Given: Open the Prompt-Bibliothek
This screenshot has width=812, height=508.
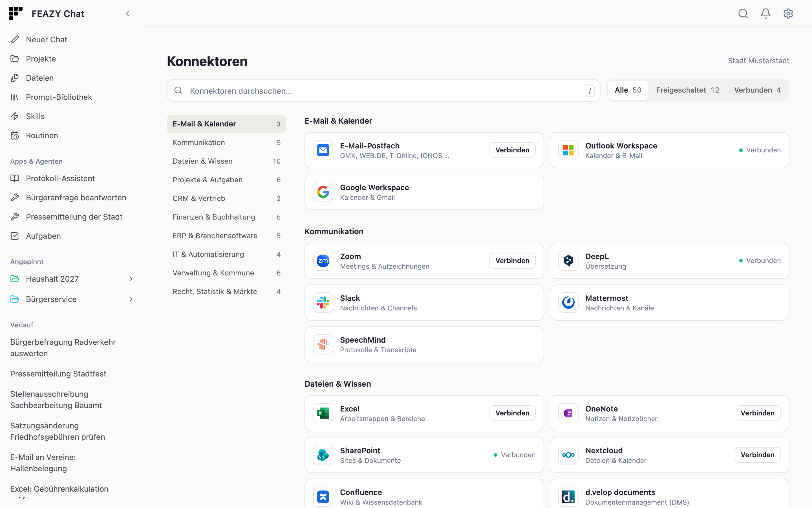Looking at the screenshot, I should point(72,97).
